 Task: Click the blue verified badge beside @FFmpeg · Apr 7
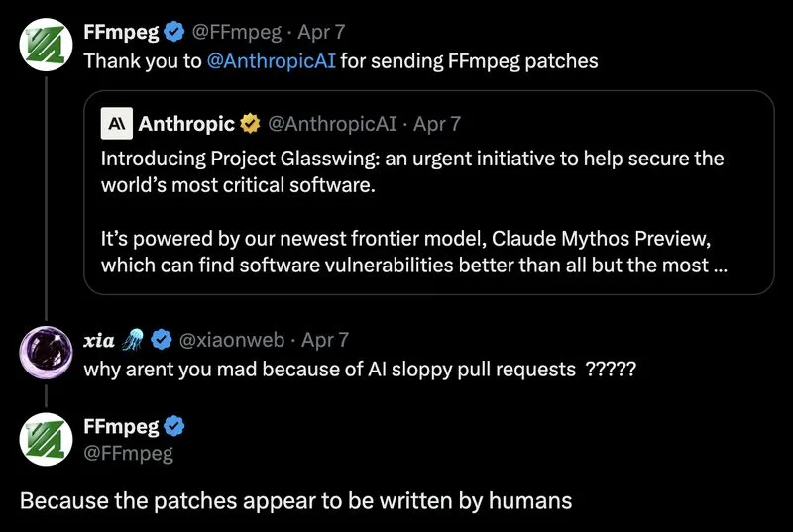(173, 32)
